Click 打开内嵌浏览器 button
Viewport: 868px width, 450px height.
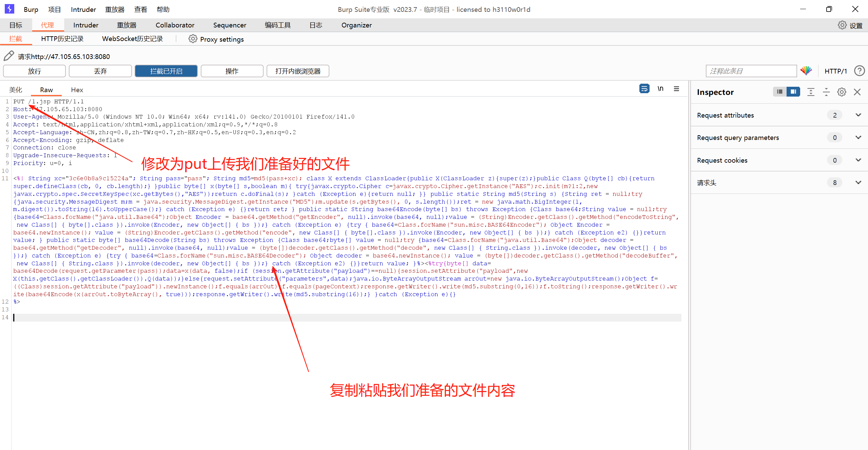(x=298, y=71)
